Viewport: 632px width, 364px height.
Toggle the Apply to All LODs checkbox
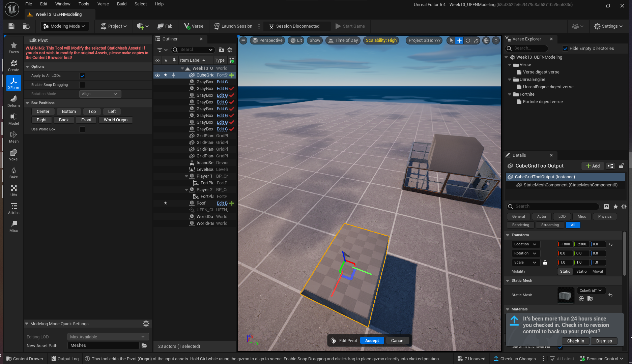tap(82, 76)
